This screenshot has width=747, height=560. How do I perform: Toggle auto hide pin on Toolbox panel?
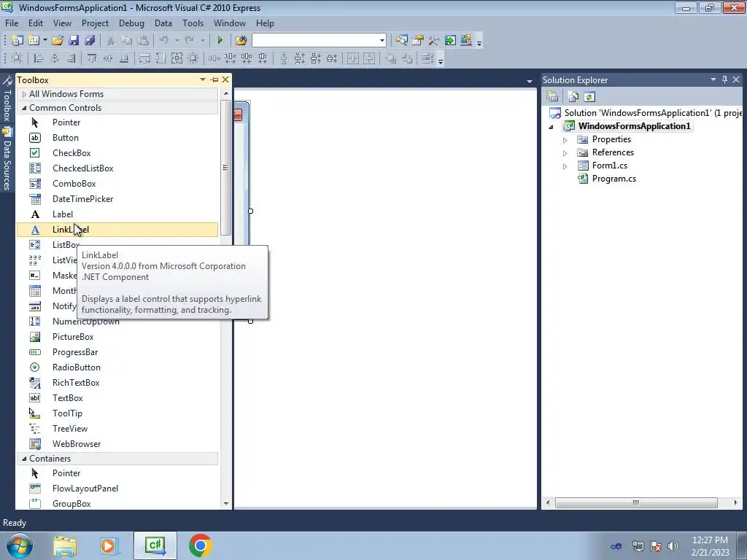tap(214, 79)
